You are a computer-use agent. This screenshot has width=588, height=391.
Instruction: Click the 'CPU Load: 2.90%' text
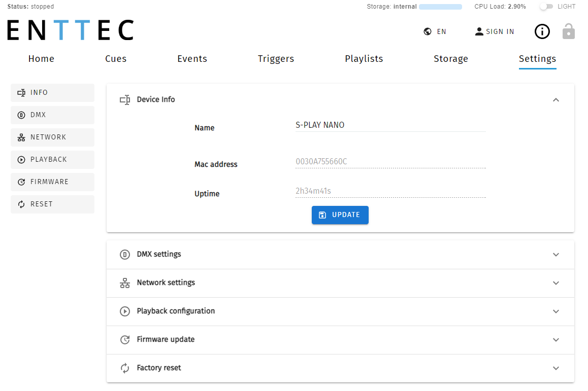(500, 7)
